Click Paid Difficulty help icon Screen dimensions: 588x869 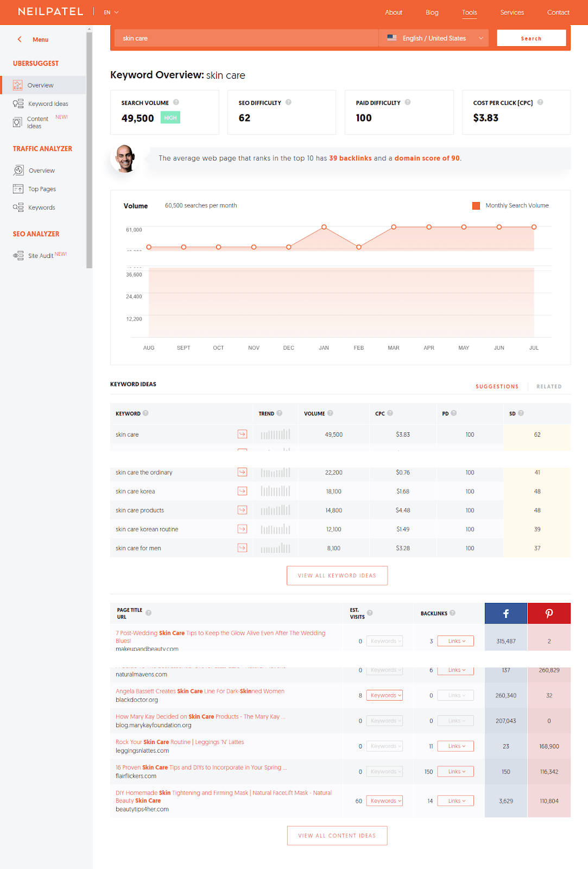(x=408, y=102)
